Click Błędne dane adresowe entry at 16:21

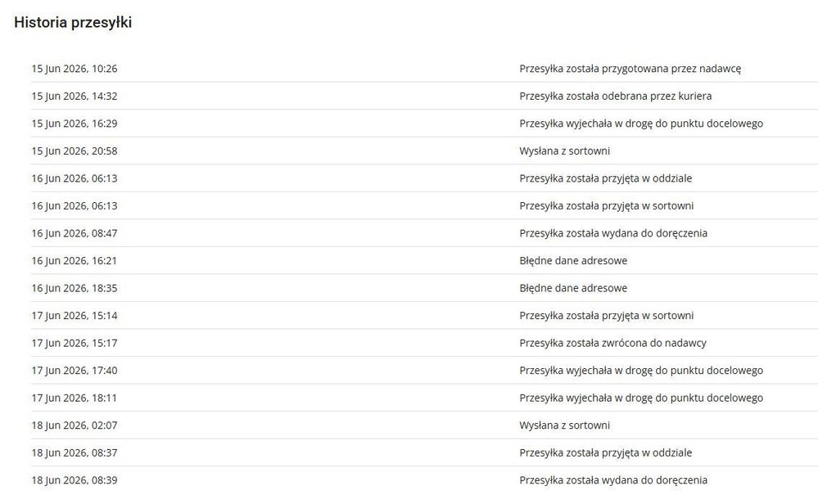pyautogui.click(x=573, y=261)
